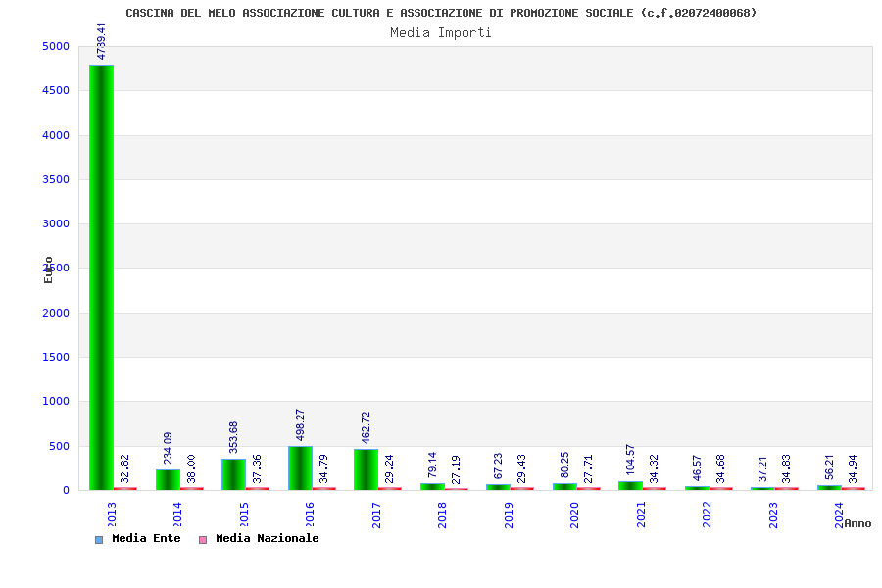Select the national value 27.19
The width and height of the screenshot is (882, 588).
456,469
